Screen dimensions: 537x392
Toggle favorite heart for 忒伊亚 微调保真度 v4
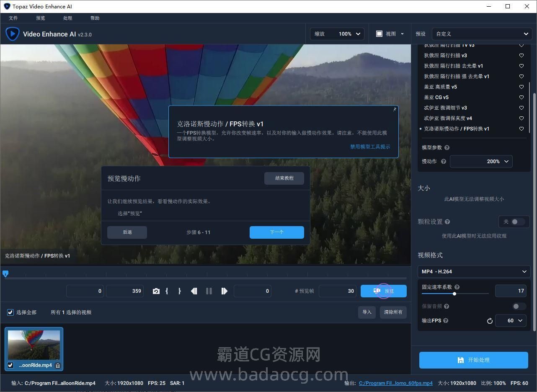[522, 118]
